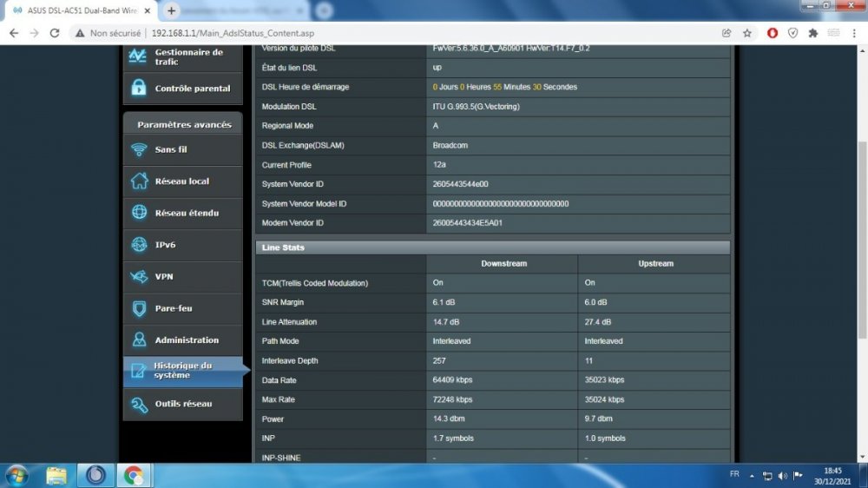Reload the router status page
The image size is (868, 488).
pos(55,33)
